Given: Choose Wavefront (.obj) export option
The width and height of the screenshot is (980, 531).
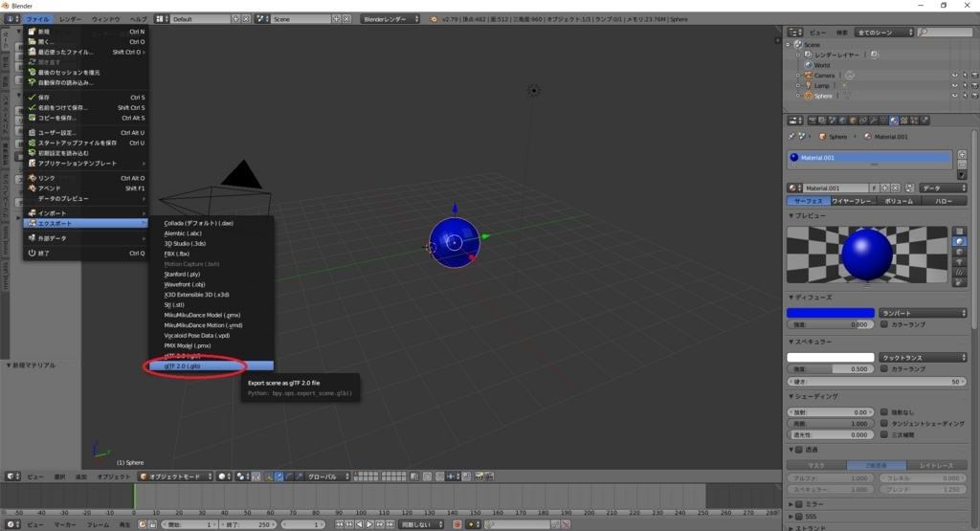Looking at the screenshot, I should [x=211, y=284].
